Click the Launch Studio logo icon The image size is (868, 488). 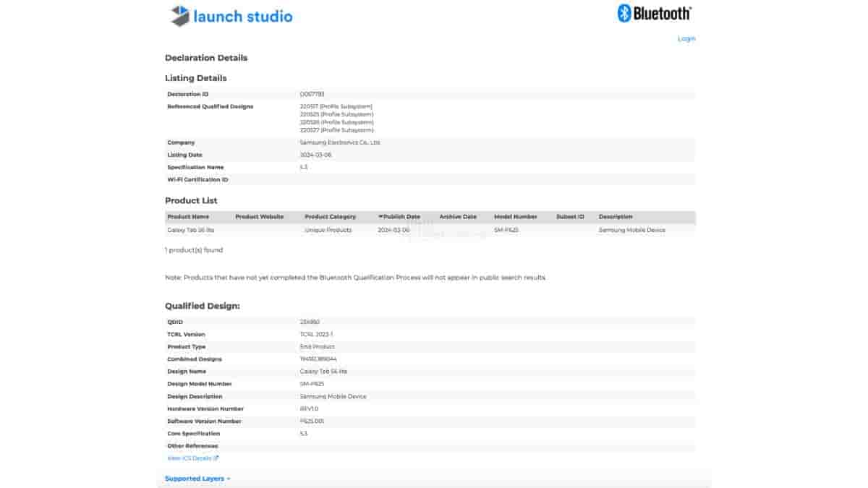point(180,16)
